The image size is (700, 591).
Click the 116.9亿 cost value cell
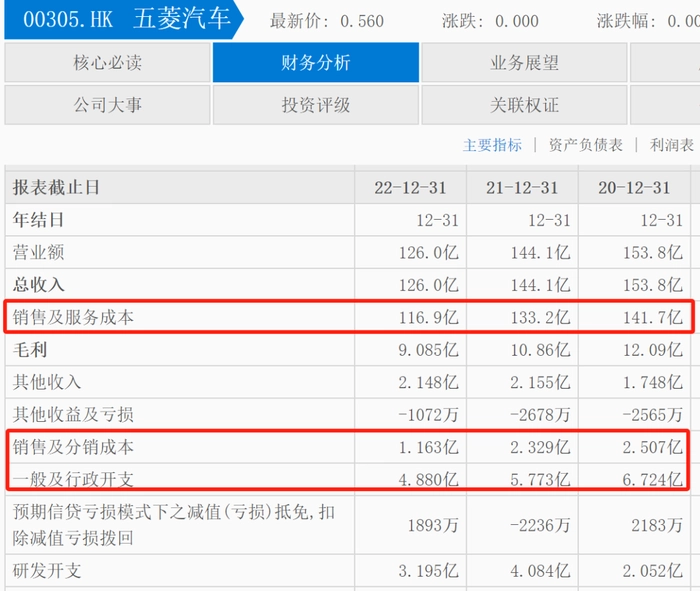pos(429,318)
